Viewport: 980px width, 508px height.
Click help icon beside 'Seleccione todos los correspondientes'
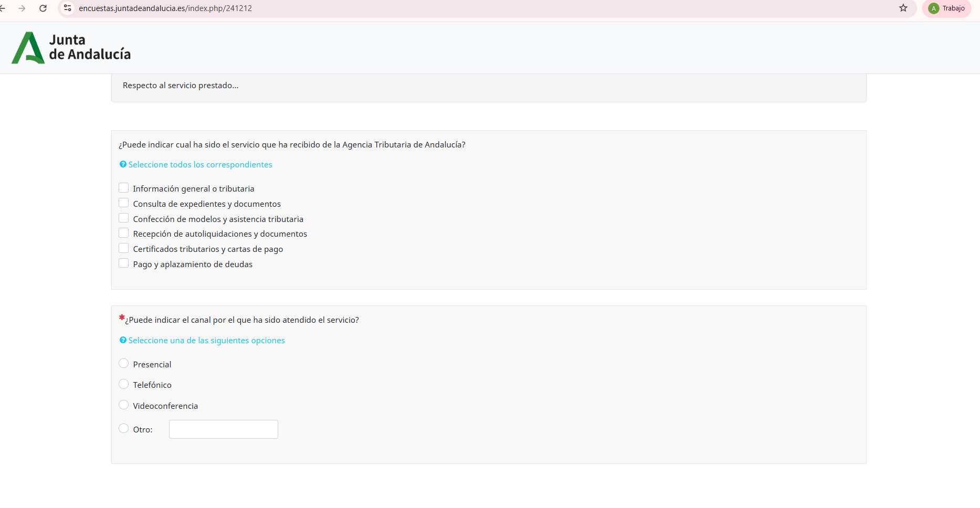coord(123,164)
